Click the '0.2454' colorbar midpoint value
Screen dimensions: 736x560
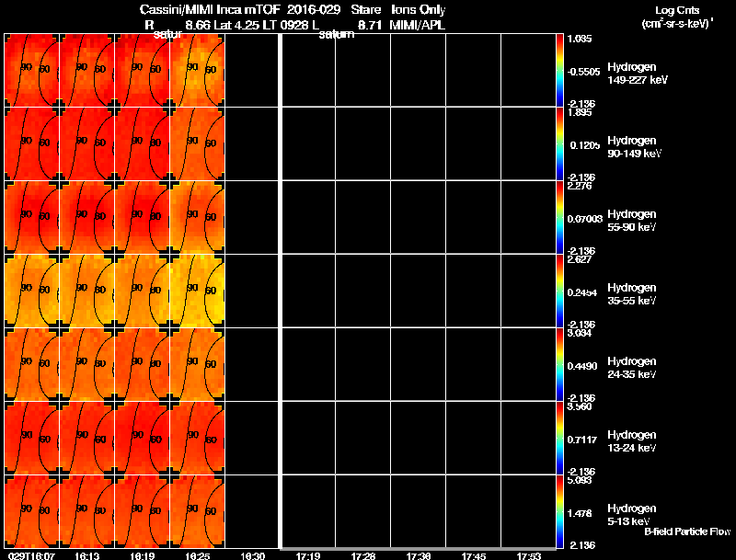point(582,292)
